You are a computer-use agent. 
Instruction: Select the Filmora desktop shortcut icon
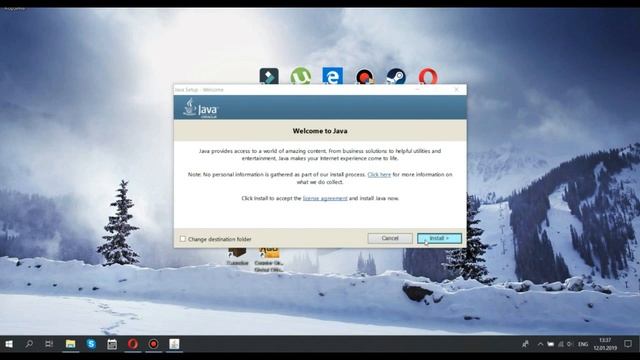click(x=269, y=76)
